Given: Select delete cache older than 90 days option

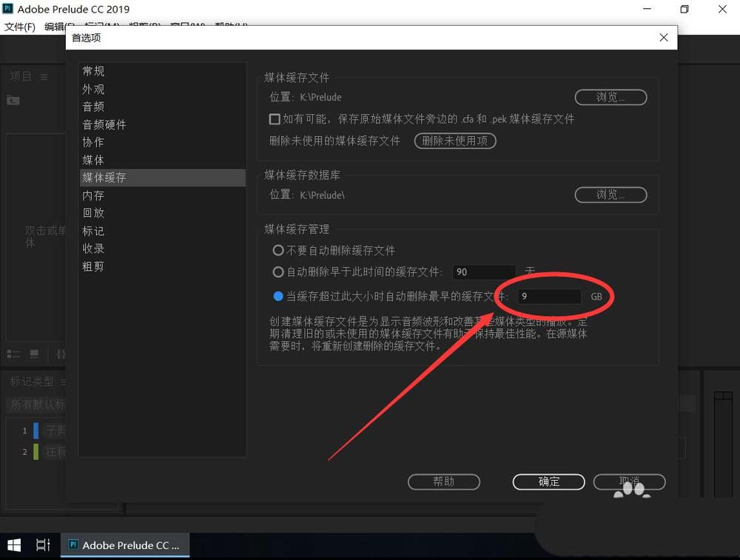Looking at the screenshot, I should 277,271.
